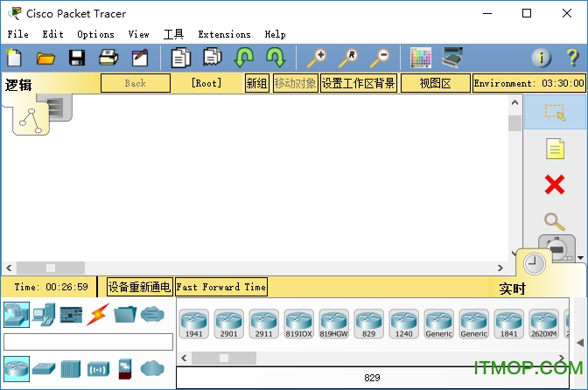The height and width of the screenshot is (390, 588).
Task: Open the Options menu
Action: click(x=95, y=34)
